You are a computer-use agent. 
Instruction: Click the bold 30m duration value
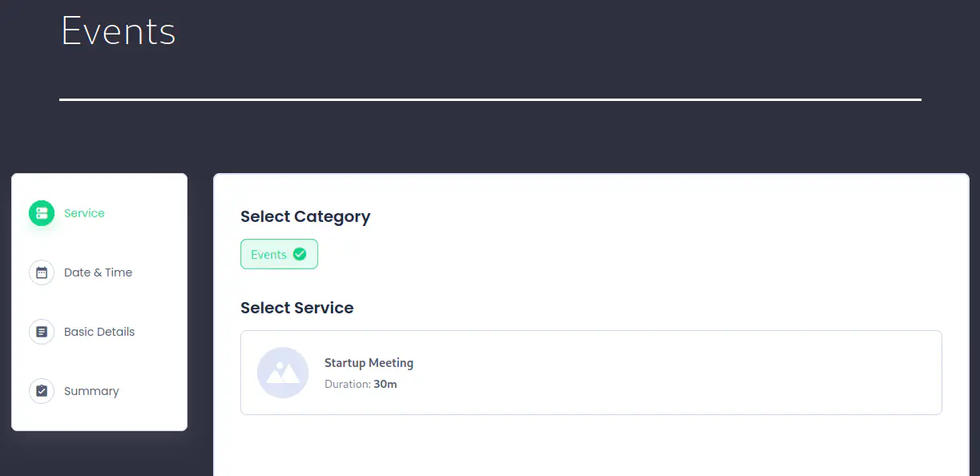(385, 385)
